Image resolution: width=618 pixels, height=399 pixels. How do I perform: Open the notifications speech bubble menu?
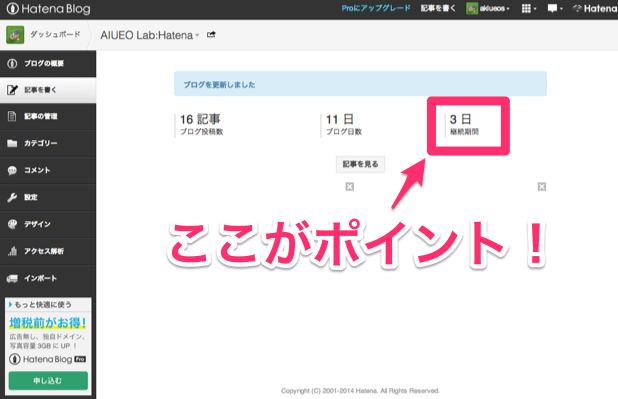[x=555, y=8]
